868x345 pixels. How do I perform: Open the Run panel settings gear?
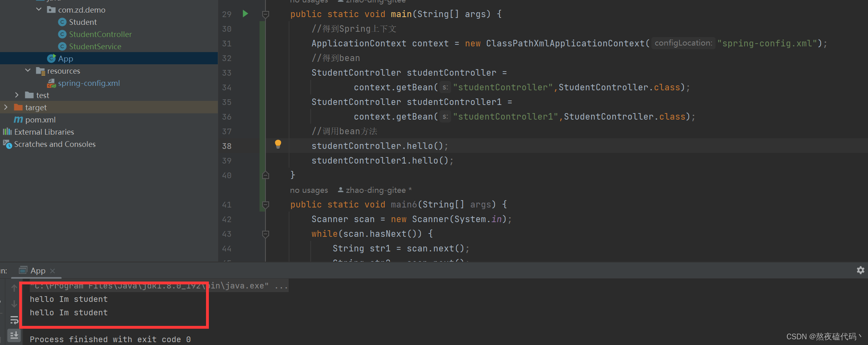pyautogui.click(x=860, y=270)
